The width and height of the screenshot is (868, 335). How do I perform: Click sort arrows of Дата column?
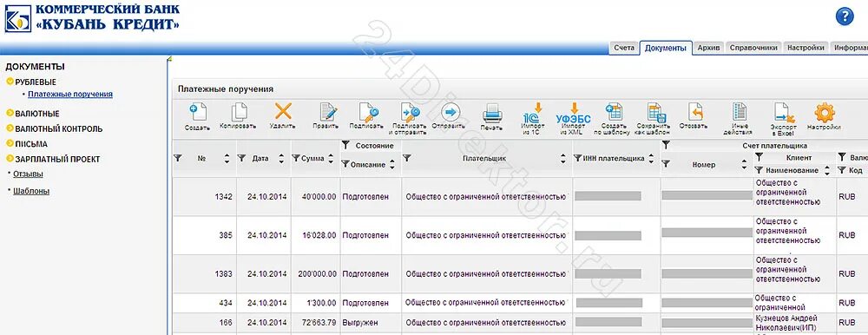coord(281,159)
